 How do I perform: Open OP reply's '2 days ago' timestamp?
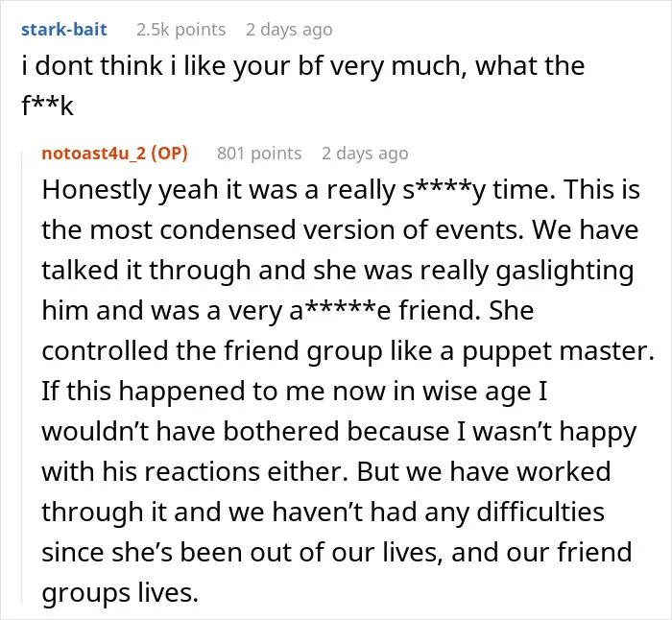[365, 153]
